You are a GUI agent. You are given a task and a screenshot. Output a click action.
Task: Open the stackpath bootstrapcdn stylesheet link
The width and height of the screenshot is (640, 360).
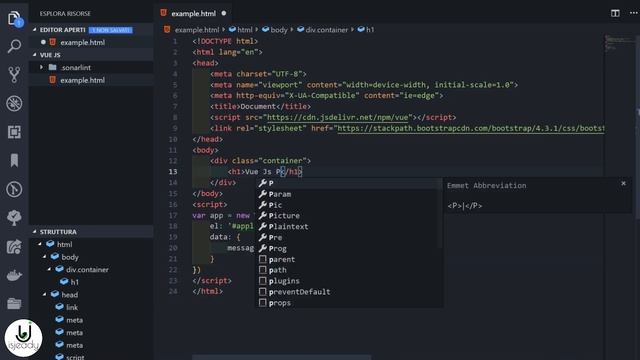[x=471, y=129]
